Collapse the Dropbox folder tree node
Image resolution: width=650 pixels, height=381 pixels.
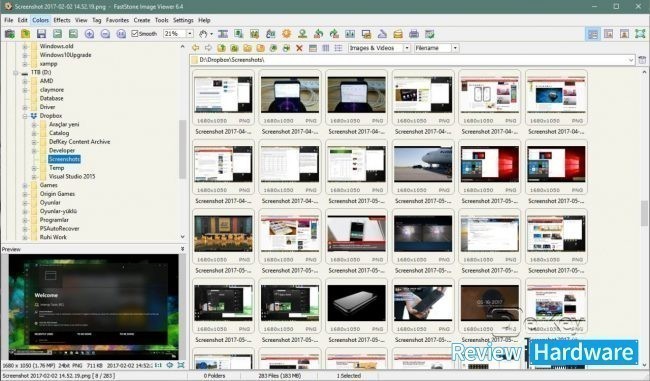[25, 116]
